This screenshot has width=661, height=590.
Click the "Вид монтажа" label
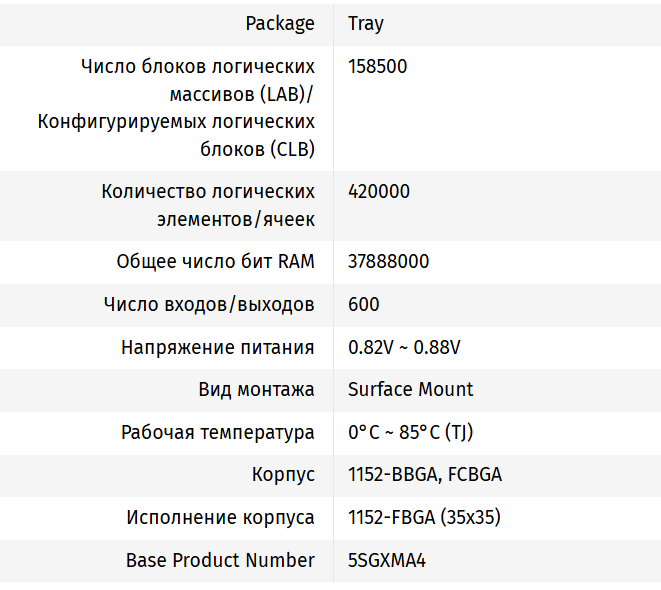tap(257, 389)
